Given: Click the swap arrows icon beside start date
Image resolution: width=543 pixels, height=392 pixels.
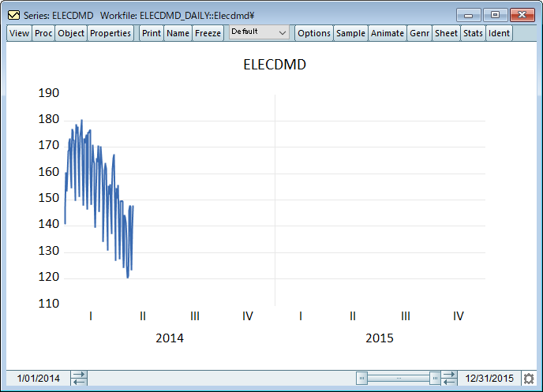Looking at the screenshot, I should click(x=79, y=378).
